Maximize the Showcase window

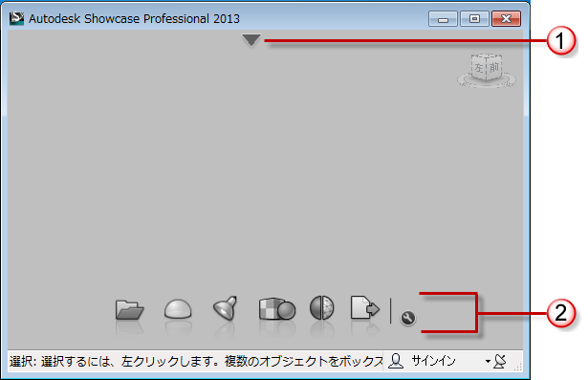[x=474, y=18]
